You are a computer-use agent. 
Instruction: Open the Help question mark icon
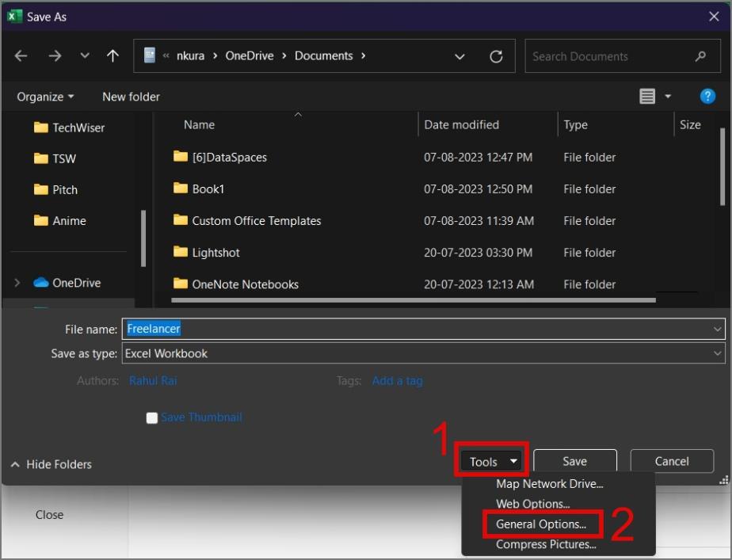707,96
